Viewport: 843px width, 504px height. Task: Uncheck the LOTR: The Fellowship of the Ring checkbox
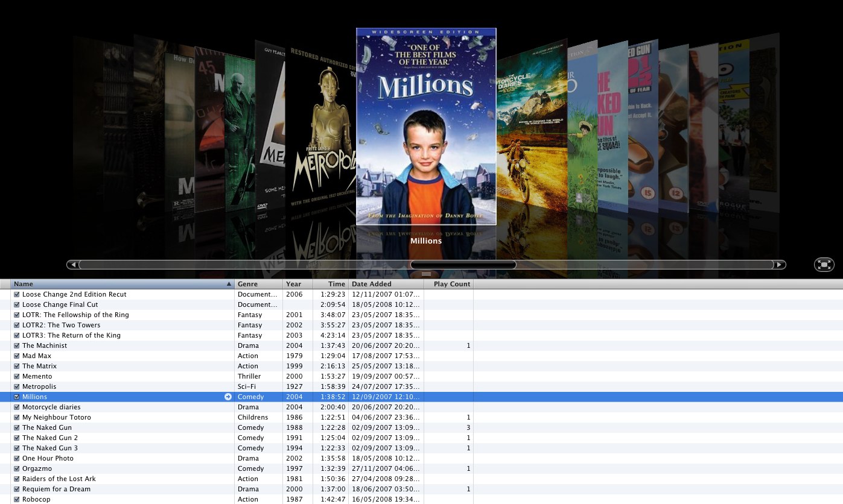tap(17, 315)
